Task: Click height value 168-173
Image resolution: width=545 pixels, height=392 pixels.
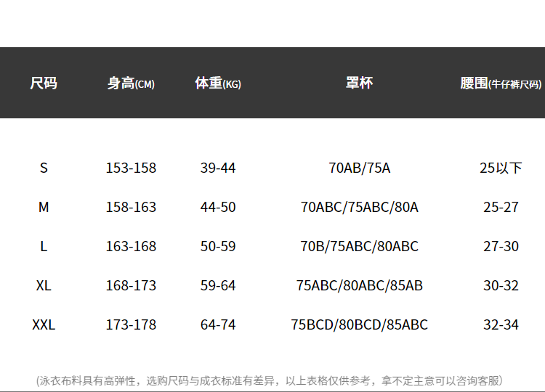Action: click(x=131, y=286)
